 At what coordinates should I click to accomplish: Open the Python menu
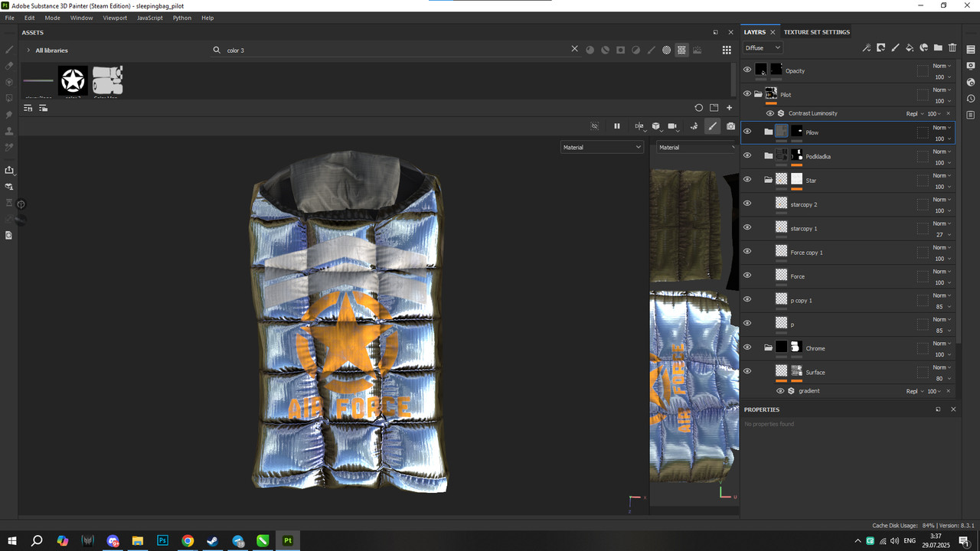pos(182,18)
